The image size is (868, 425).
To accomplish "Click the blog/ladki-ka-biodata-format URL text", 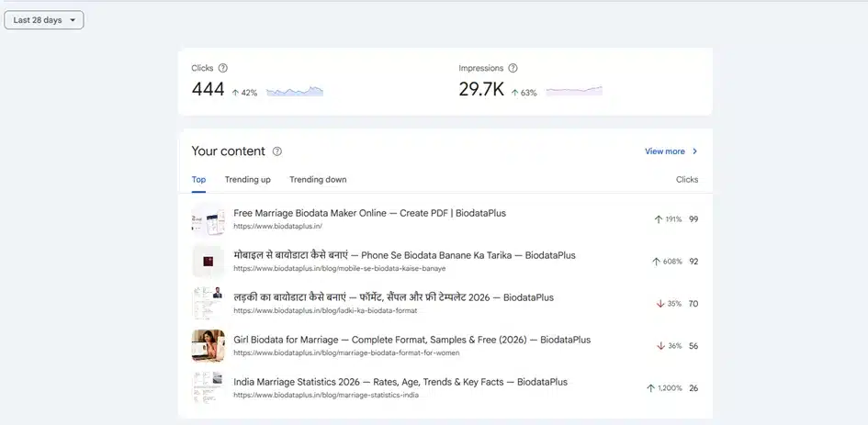I will [325, 310].
